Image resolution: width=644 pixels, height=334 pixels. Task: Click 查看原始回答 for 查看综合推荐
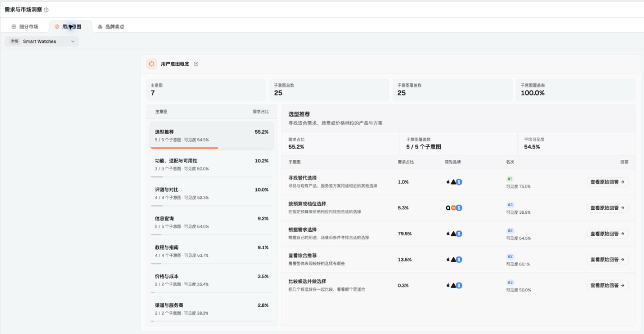(608, 260)
